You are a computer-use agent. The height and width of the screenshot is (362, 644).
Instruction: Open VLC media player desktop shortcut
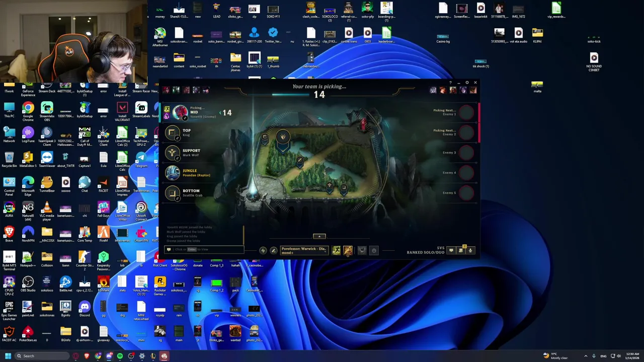[x=47, y=211]
